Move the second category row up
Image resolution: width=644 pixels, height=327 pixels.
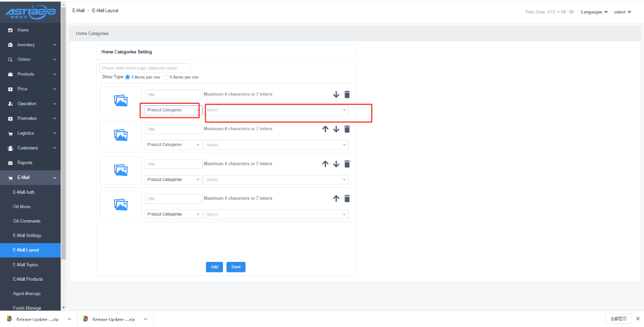pos(326,129)
